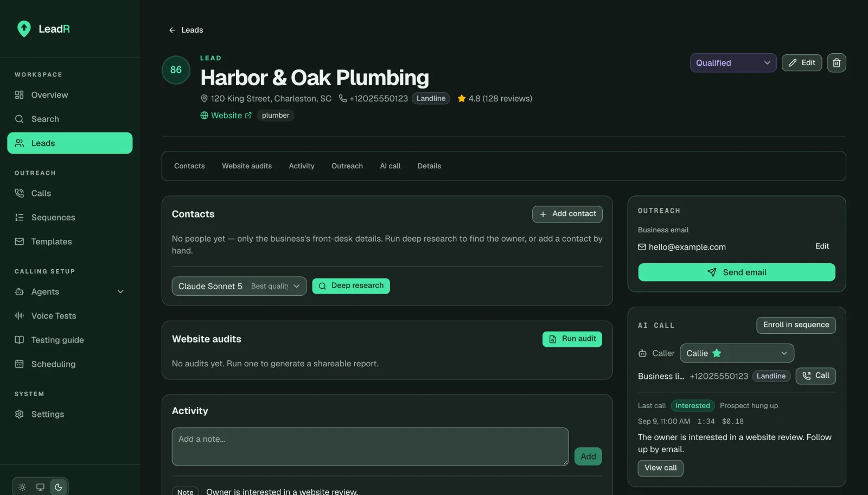Open the Qualified status dropdown

733,63
